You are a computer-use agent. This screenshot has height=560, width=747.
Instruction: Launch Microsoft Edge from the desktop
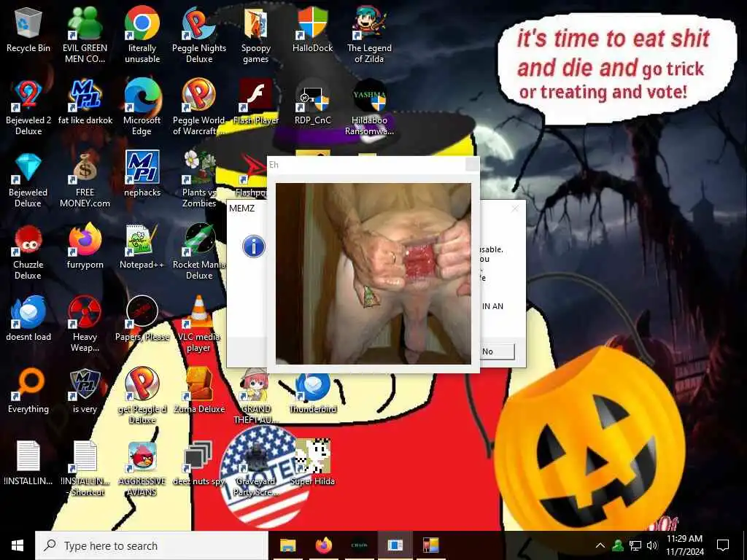click(142, 108)
